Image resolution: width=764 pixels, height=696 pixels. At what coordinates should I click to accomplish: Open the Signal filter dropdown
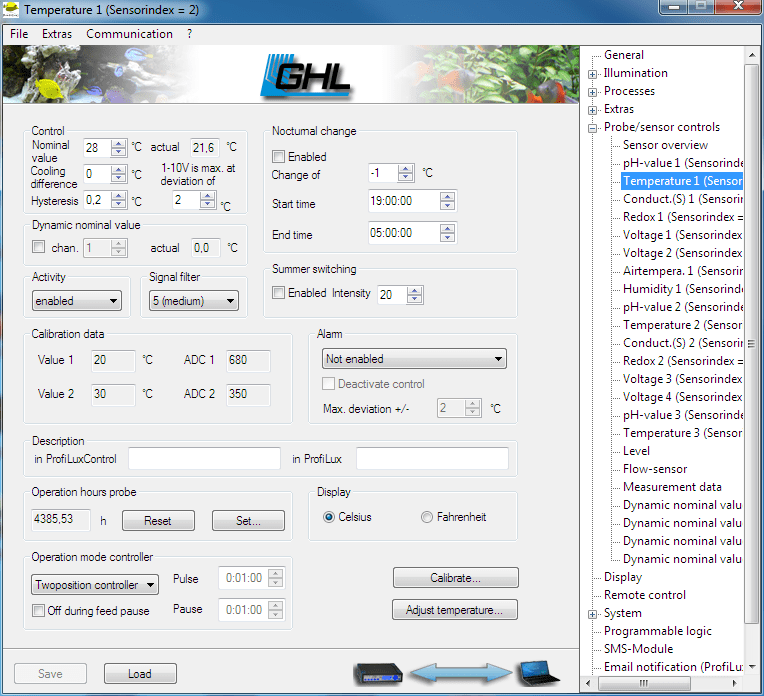click(194, 301)
